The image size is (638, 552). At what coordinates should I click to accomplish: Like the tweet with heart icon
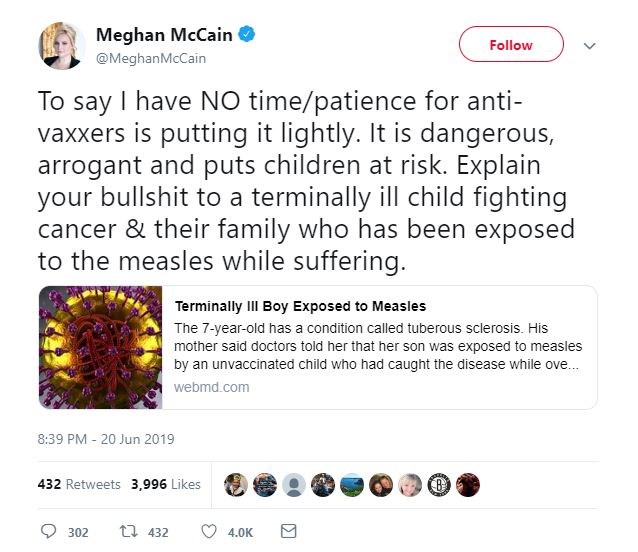coord(209,531)
